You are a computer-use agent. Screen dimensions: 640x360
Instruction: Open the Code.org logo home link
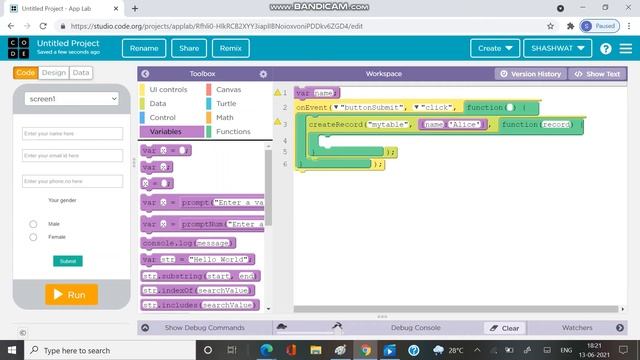(18, 48)
